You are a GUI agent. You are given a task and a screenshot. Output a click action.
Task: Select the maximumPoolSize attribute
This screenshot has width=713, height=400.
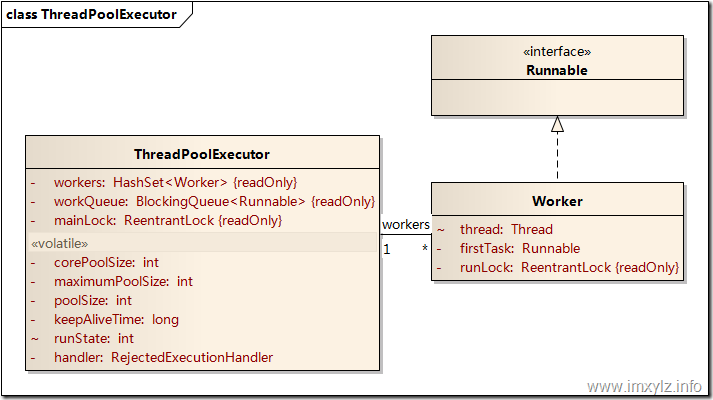[x=123, y=281]
